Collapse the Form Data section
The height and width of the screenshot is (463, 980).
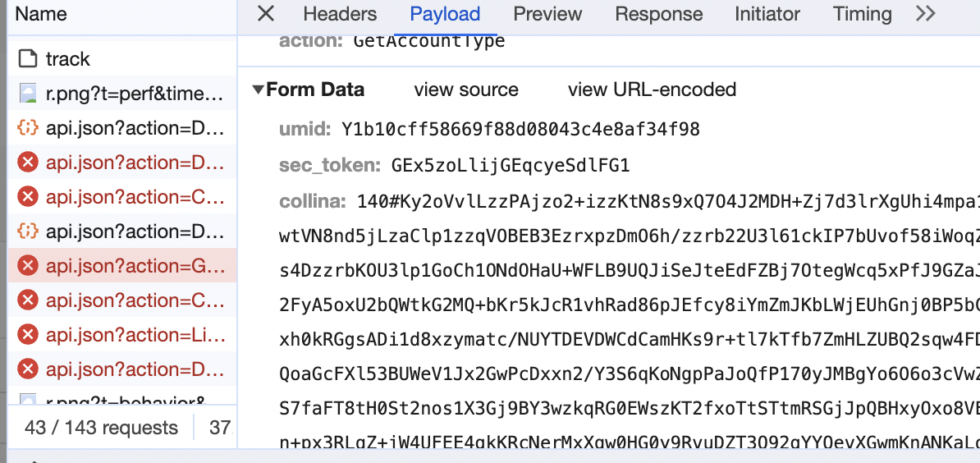[259, 89]
